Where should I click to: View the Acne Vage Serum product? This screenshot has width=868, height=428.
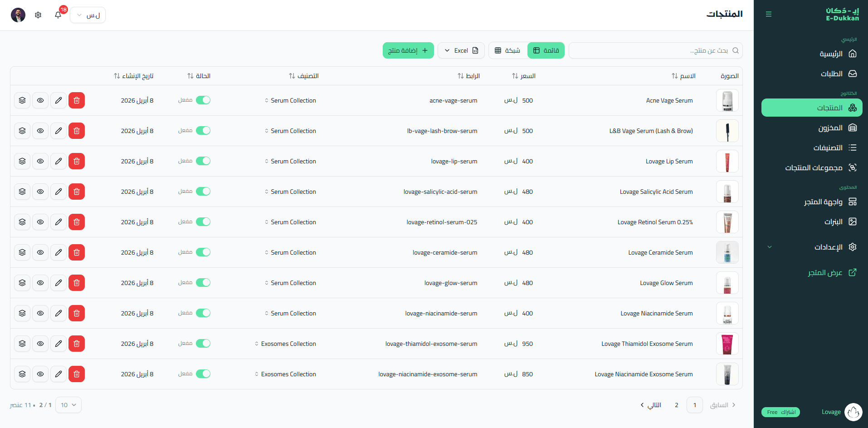40,100
